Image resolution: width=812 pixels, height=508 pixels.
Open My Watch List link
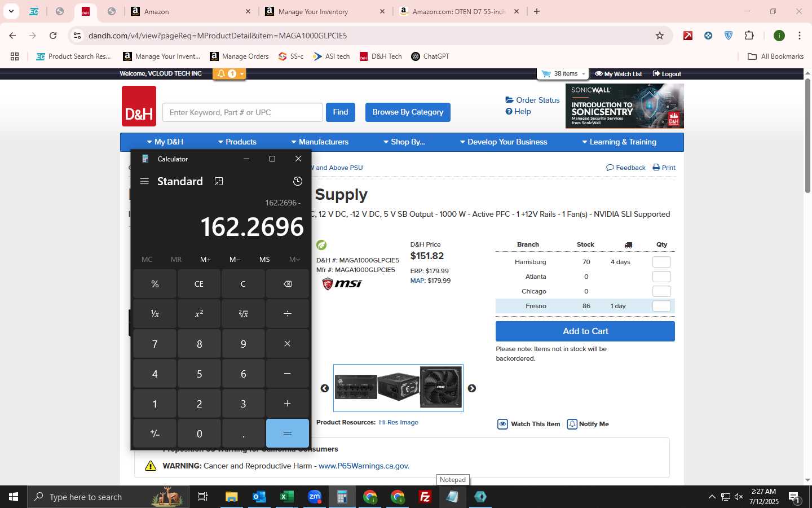(619, 74)
